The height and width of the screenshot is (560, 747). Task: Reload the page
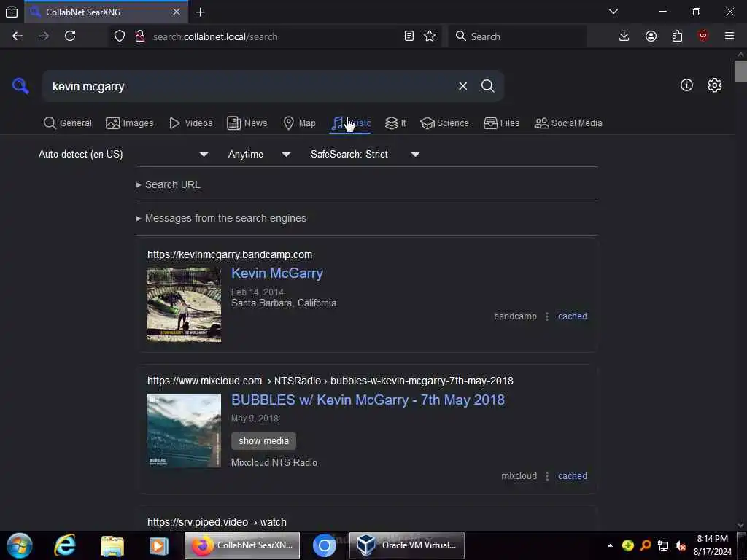(70, 36)
